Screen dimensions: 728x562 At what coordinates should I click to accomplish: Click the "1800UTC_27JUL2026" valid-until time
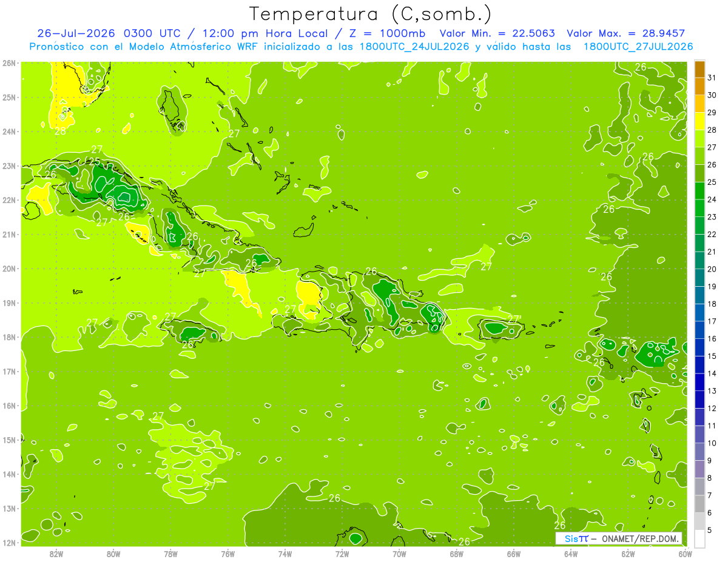(638, 46)
